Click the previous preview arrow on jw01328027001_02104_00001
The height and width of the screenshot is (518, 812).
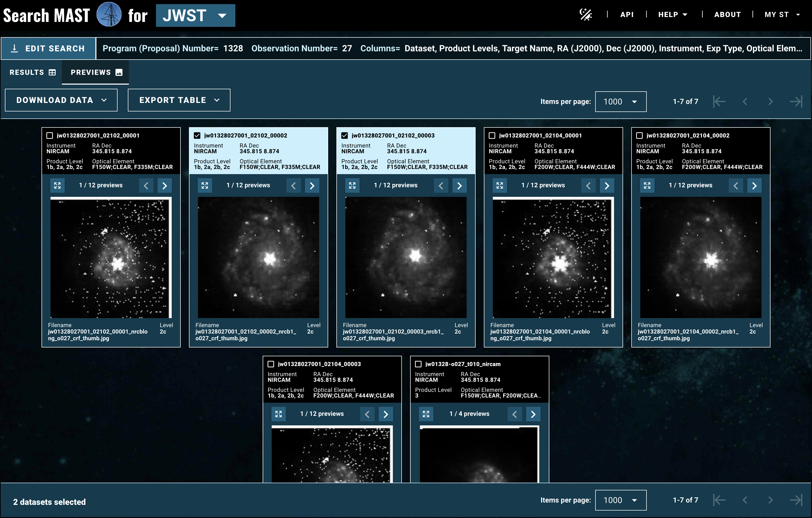pos(588,185)
